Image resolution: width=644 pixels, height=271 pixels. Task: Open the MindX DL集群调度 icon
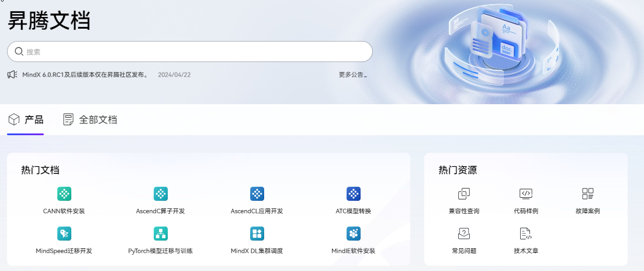pos(257,234)
